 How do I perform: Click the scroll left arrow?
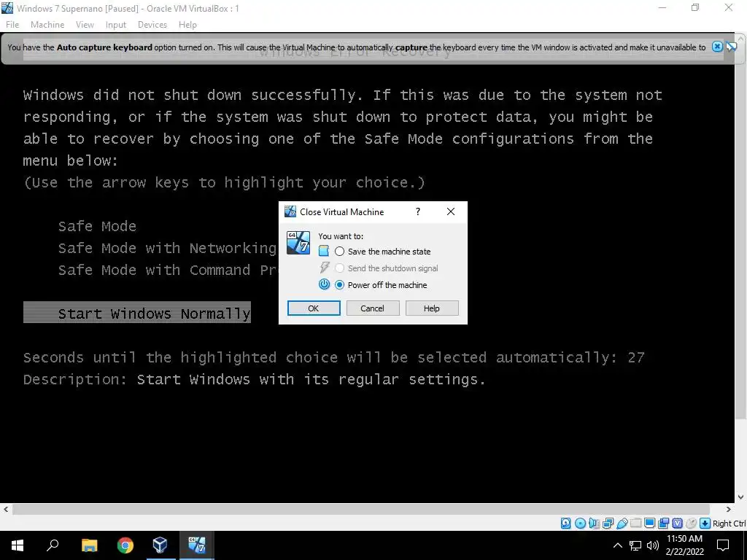pyautogui.click(x=5, y=509)
